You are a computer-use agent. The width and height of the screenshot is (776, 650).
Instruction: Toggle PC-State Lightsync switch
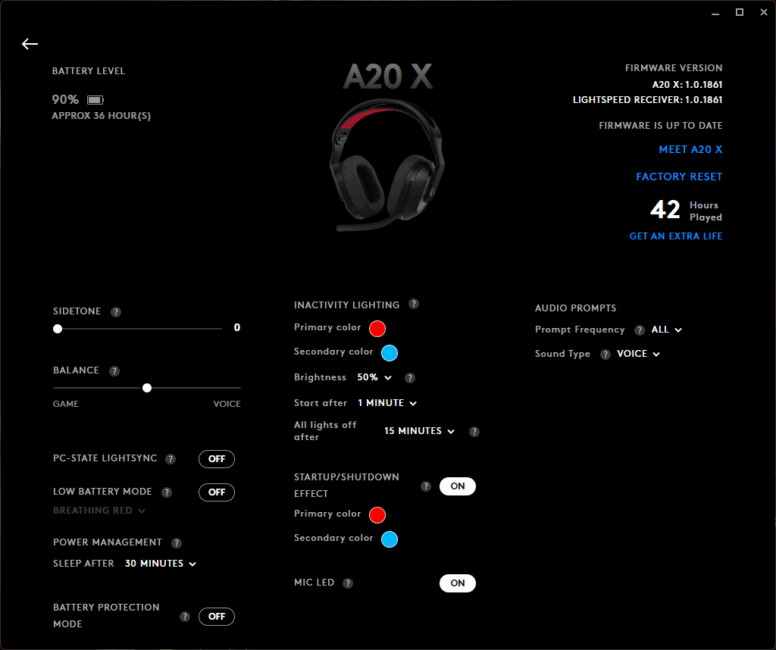[217, 459]
